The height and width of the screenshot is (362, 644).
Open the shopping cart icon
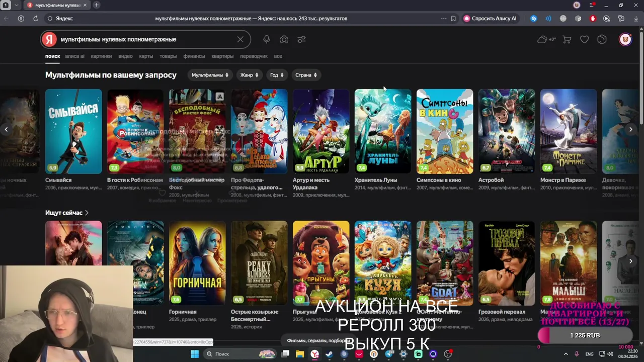tap(567, 39)
